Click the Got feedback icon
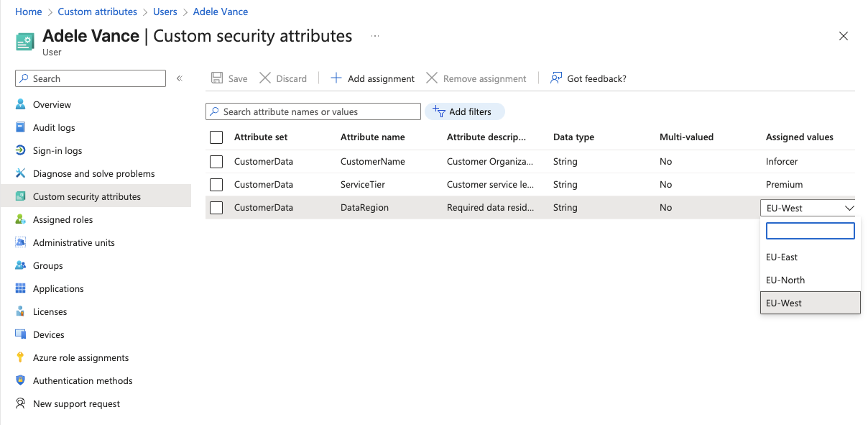Screen dimensions: 868x425 [x=556, y=78]
